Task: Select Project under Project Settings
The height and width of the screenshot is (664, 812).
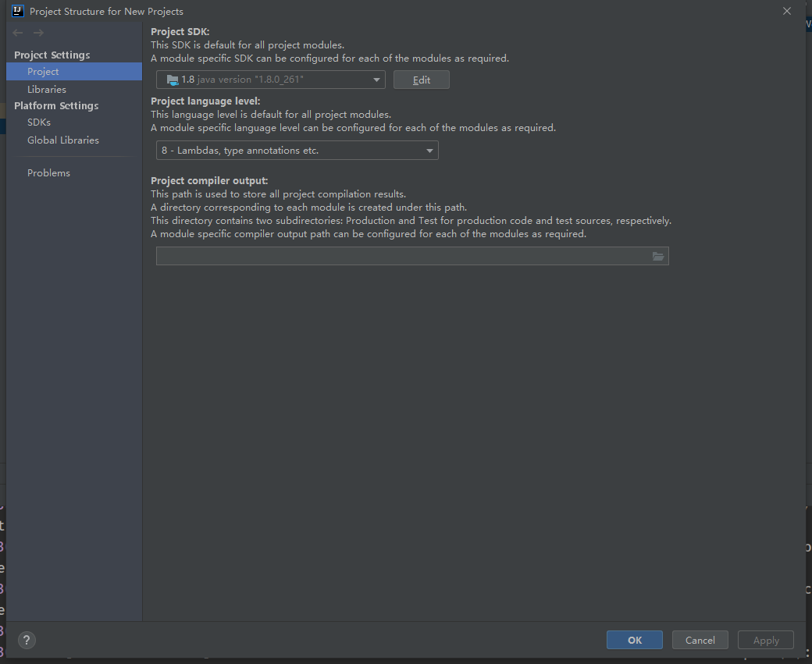Action: tap(43, 72)
